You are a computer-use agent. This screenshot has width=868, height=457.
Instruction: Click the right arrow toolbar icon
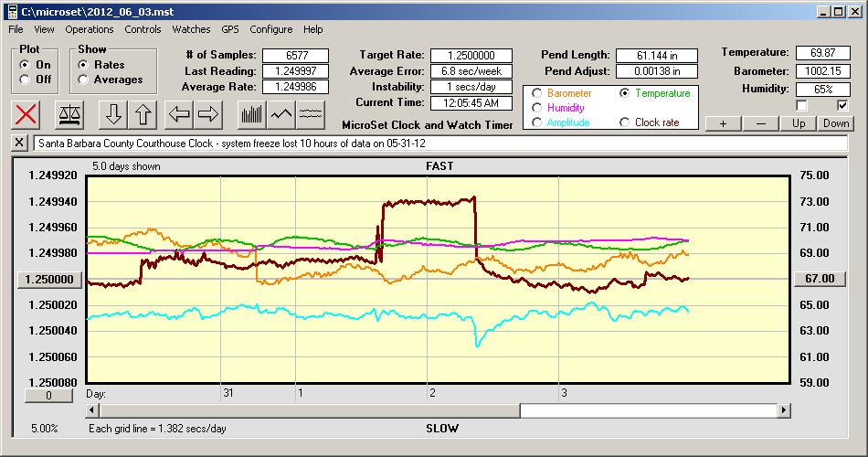point(209,114)
